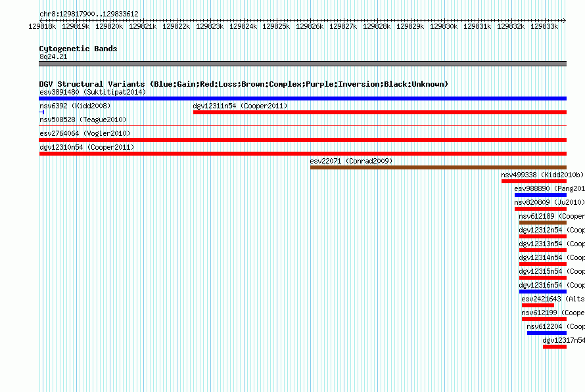Select the red dgv12313n54 bar
The height and width of the screenshot is (392, 585).
(543, 250)
